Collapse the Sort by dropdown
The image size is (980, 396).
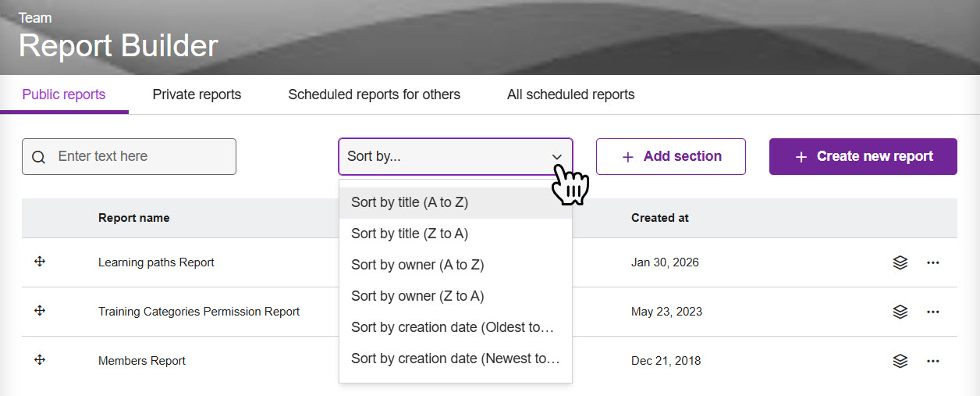(x=556, y=157)
